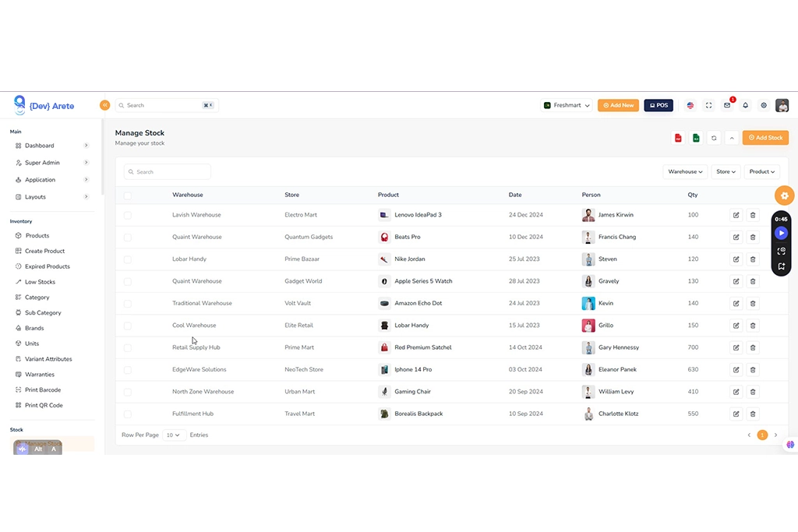Open the Arete logo home link

44,105
